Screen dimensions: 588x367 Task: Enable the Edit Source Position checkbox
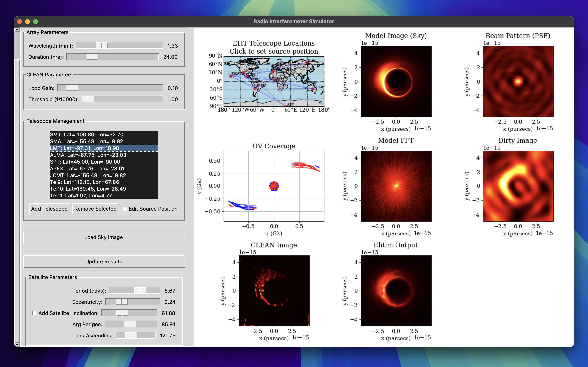click(125, 209)
